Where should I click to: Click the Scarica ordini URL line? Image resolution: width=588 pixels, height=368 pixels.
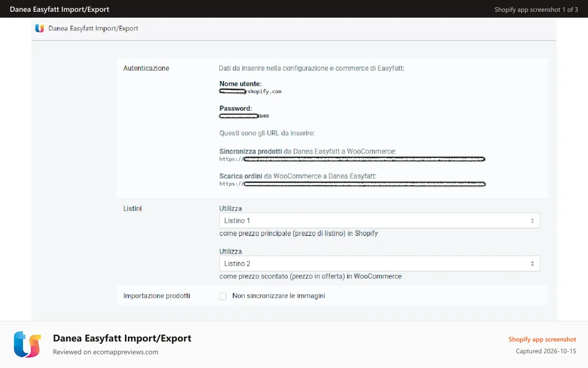[353, 184]
